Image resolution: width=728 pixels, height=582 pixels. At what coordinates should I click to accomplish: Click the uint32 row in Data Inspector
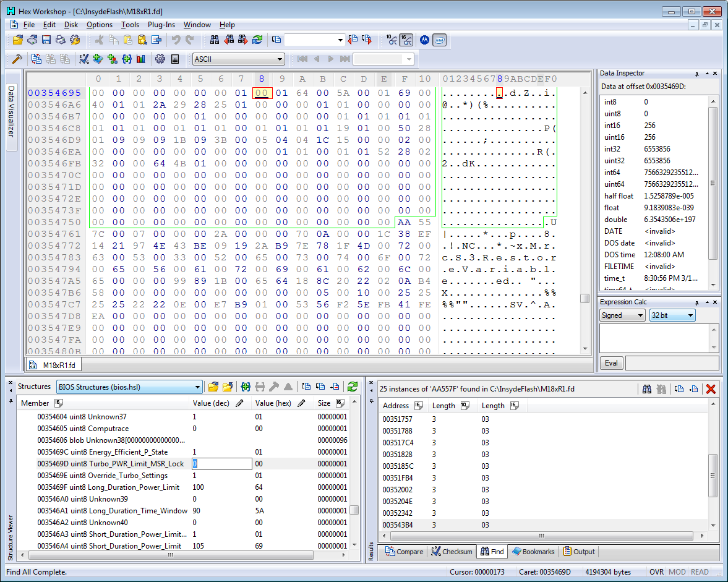point(654,161)
